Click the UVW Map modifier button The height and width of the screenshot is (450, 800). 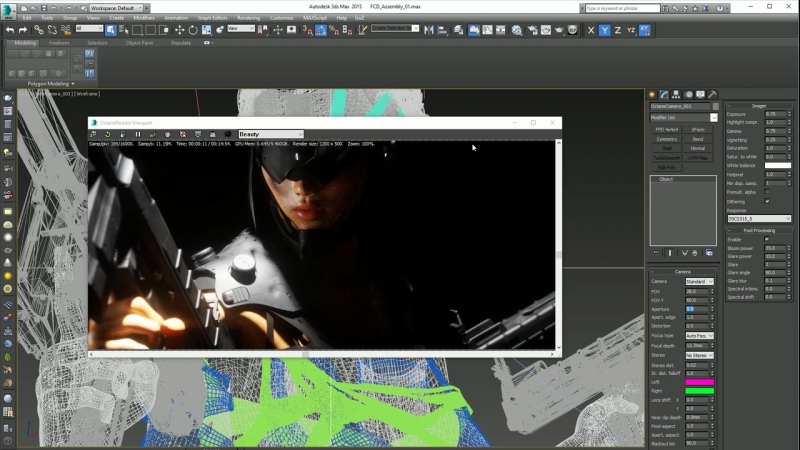click(698, 158)
